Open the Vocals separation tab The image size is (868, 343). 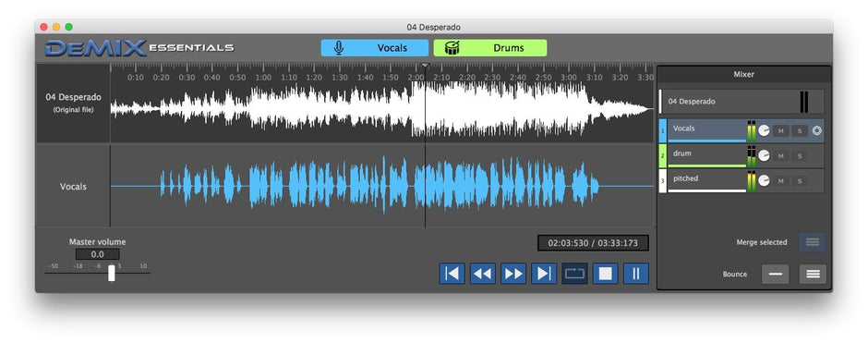[375, 48]
